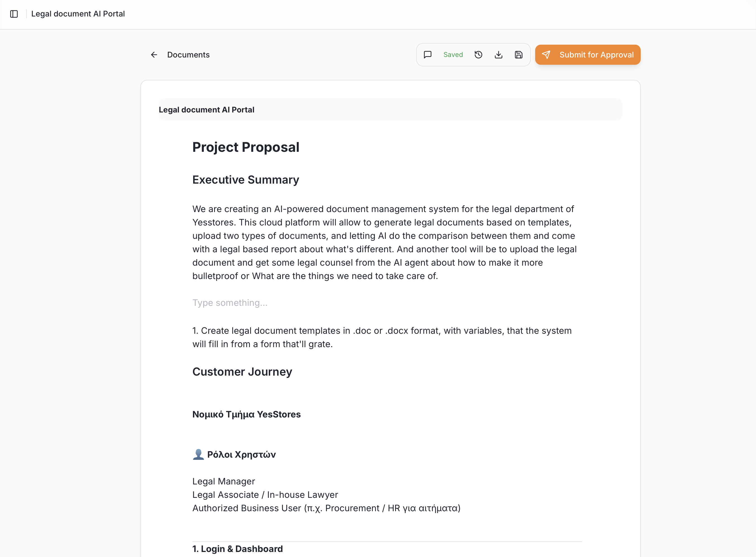Click the header breadcrumb 'Legal document AI Portal'
Screen dimensions: 756x557
78,14
